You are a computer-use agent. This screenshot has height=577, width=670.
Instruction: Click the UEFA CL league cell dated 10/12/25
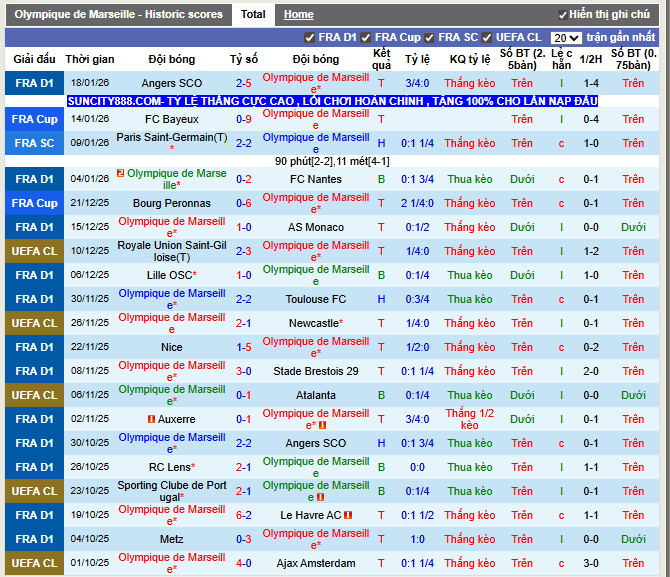(x=35, y=251)
